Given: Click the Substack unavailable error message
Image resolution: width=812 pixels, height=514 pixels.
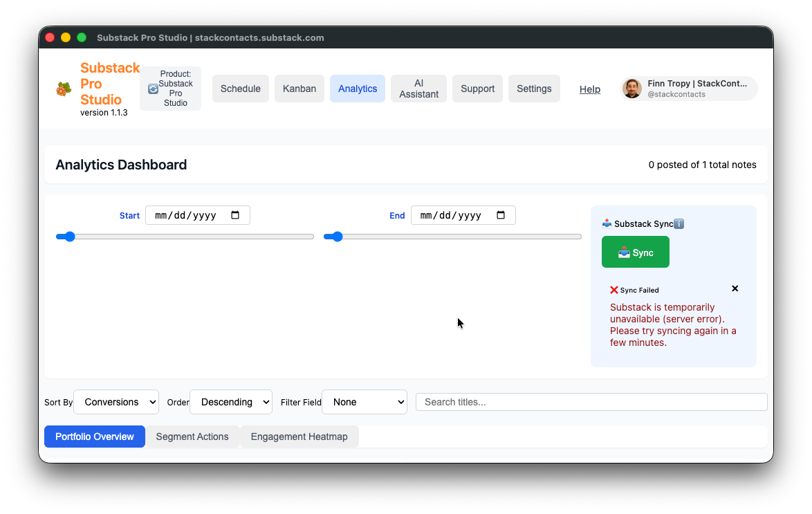Looking at the screenshot, I should 673,325.
